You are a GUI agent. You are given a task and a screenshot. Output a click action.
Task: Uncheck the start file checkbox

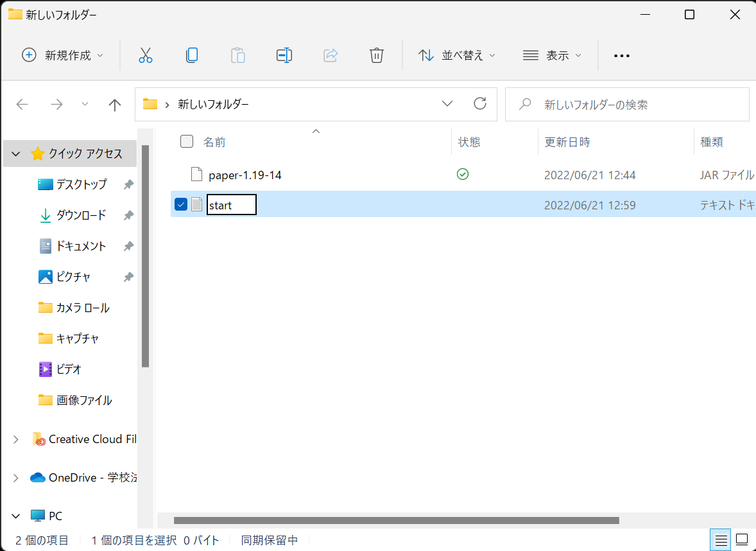tap(181, 205)
